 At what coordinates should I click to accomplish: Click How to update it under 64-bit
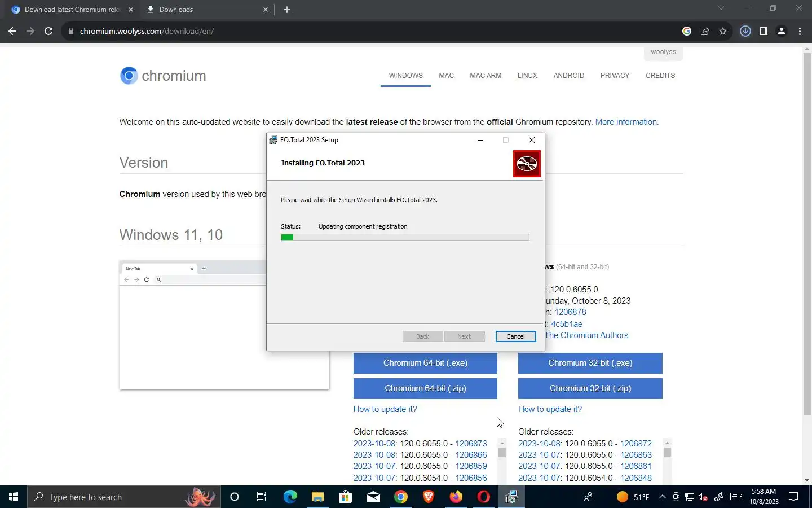[x=385, y=409]
